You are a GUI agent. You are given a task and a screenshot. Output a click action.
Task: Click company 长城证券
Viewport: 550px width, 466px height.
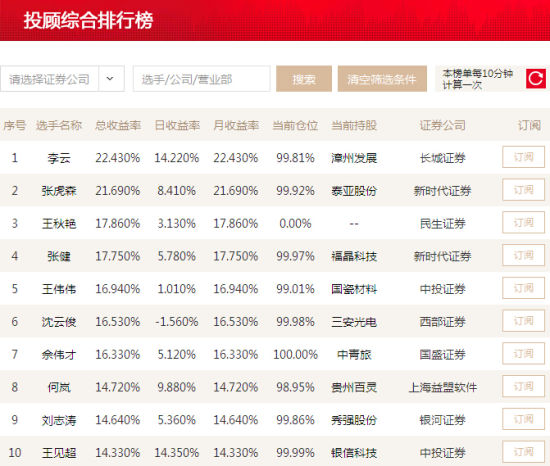click(x=443, y=158)
